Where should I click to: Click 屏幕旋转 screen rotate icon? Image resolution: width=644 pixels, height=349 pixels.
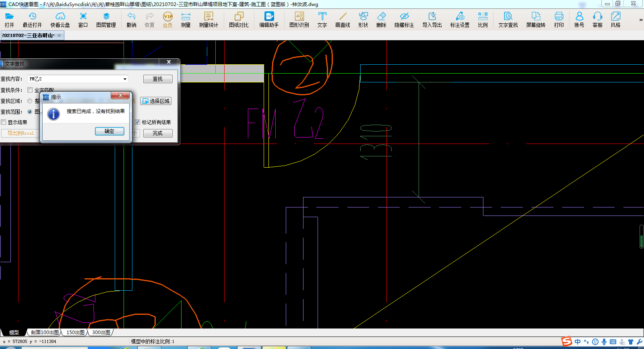coord(536,19)
